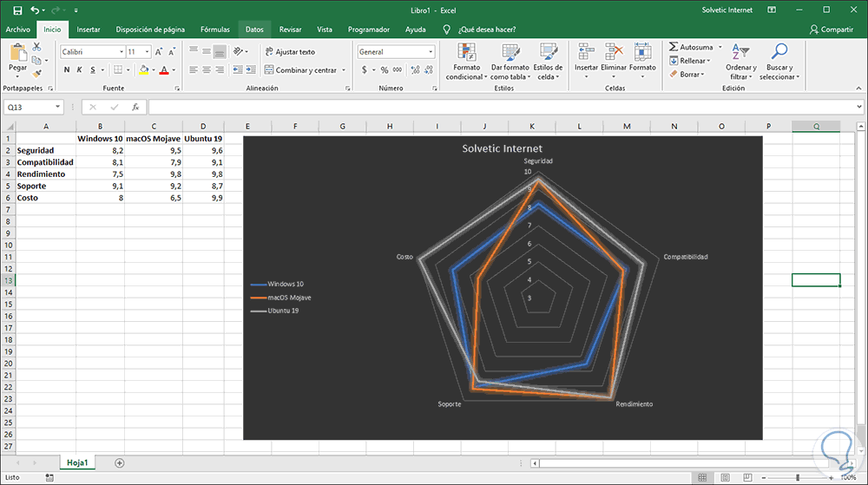The image size is (868, 485).
Task: Open font color dropdown arrow
Action: [x=174, y=70]
